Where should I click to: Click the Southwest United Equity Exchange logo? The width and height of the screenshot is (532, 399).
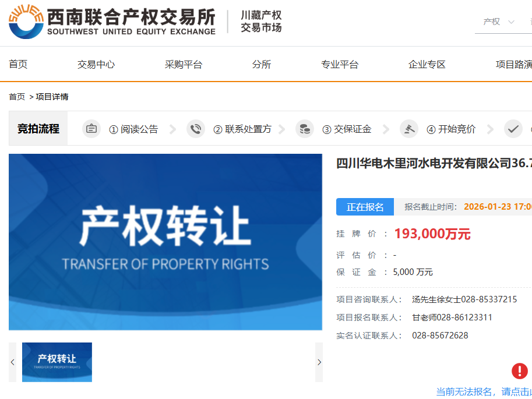112,22
